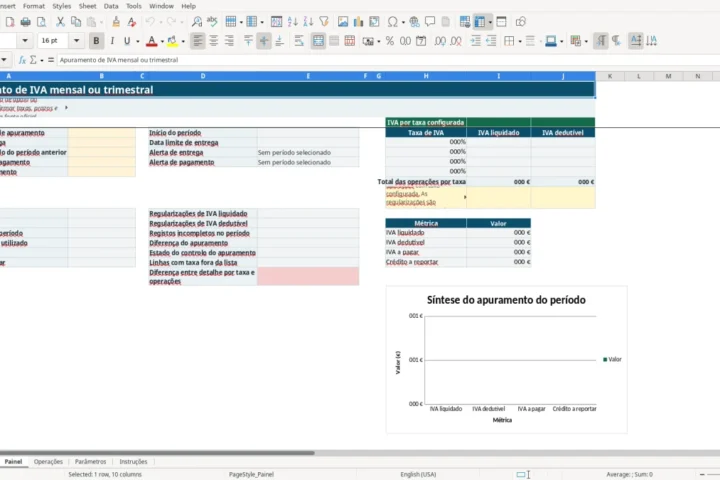Increase indent
Image resolution: width=720 pixels, height=480 pixels.
click(475, 41)
